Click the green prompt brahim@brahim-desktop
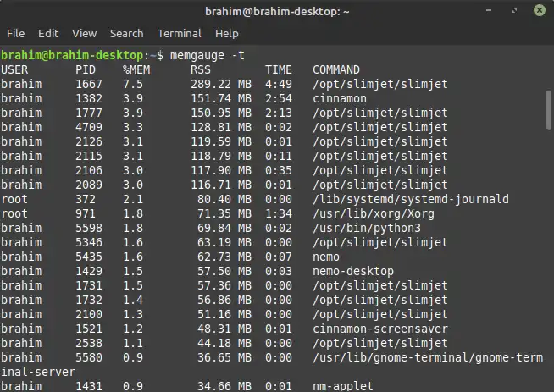 tap(72, 55)
